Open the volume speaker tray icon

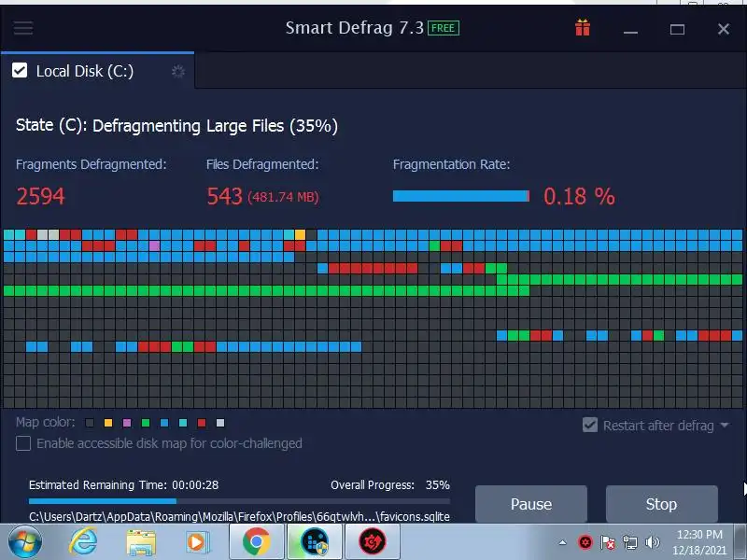652,542
